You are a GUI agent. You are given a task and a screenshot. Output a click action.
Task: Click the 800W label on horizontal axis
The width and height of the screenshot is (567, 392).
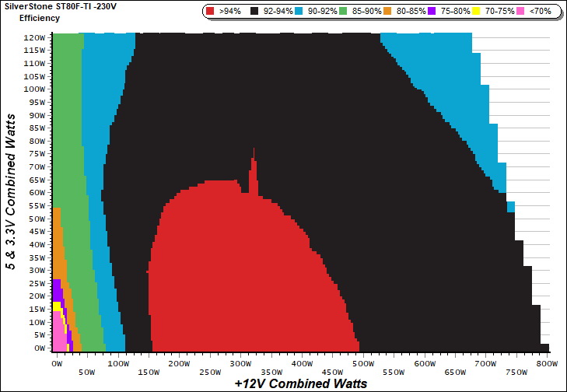tap(547, 363)
